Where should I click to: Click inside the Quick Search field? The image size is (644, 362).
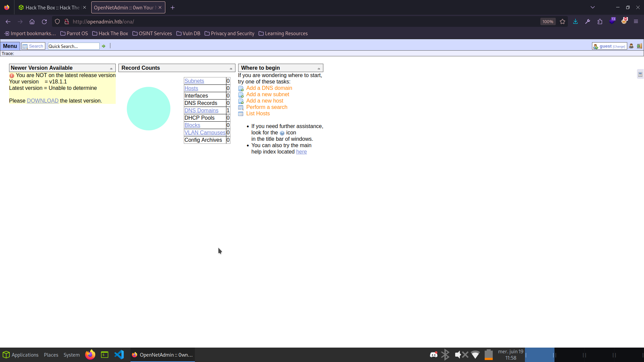point(73,46)
